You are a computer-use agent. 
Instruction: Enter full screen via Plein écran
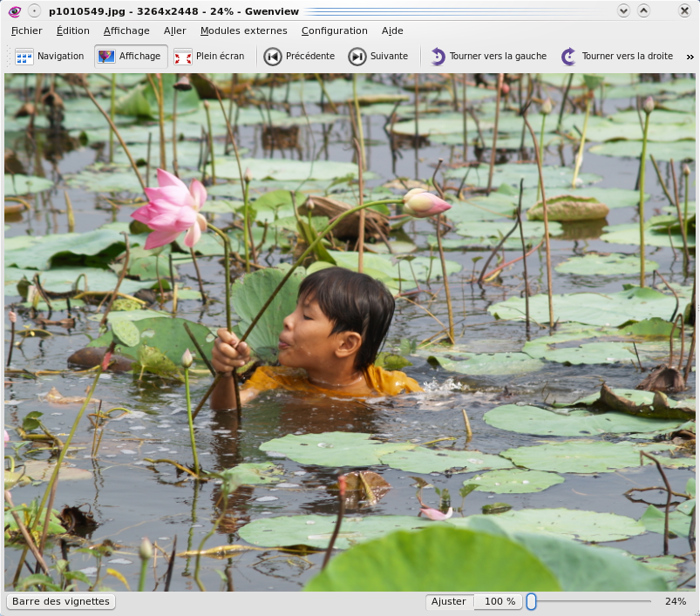209,56
